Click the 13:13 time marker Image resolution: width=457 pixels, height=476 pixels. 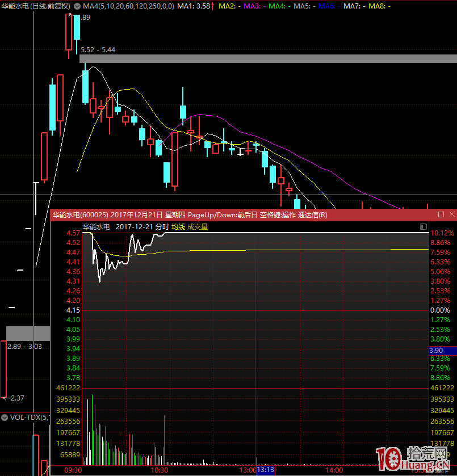click(x=266, y=470)
